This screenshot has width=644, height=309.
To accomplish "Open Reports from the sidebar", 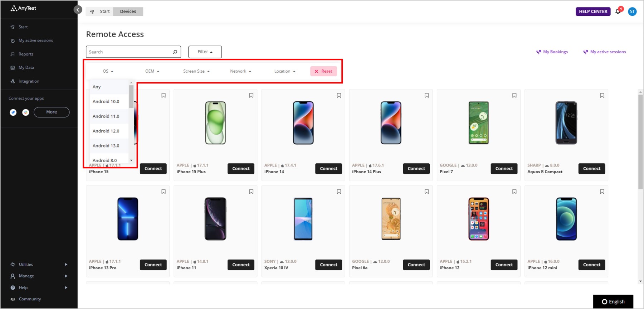I will [26, 54].
